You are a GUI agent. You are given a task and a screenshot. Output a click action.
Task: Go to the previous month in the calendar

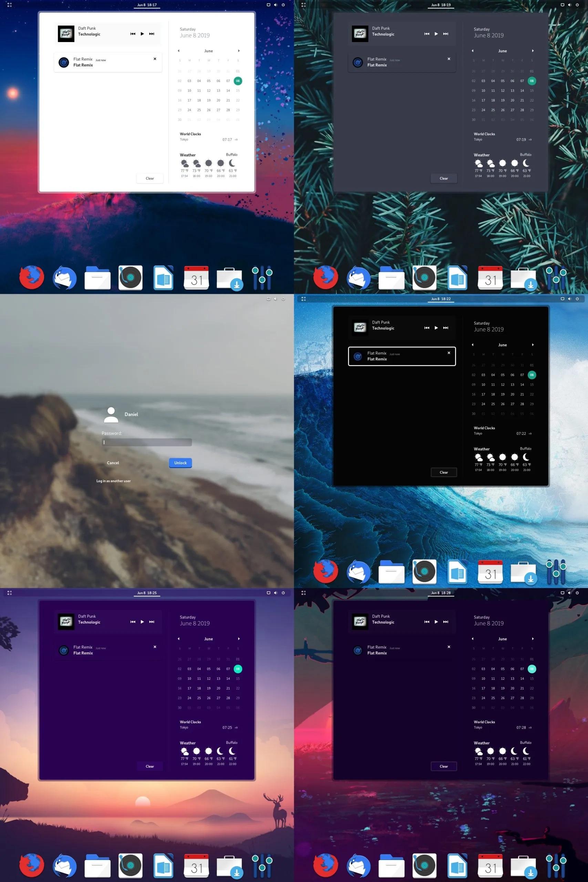(178, 51)
